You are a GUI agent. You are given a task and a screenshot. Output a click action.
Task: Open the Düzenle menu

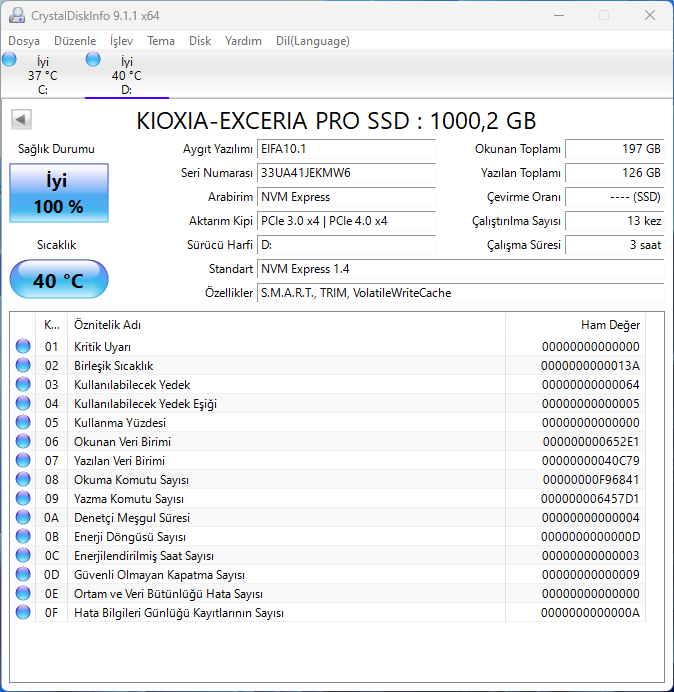click(74, 41)
